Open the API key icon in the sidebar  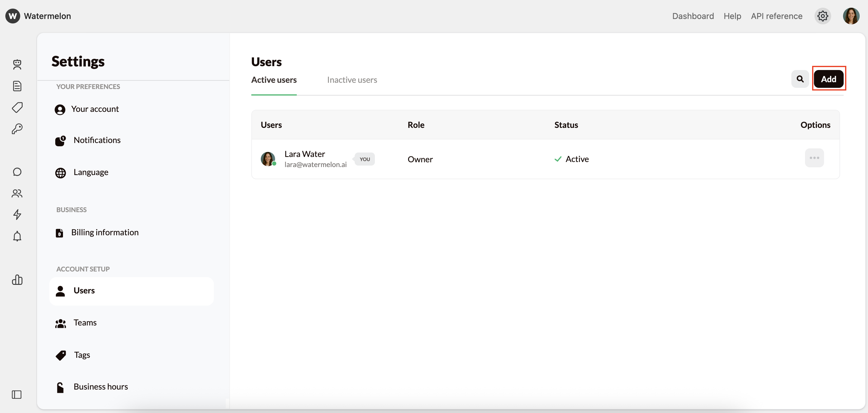point(17,129)
